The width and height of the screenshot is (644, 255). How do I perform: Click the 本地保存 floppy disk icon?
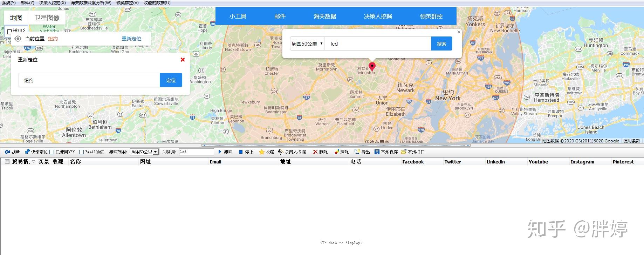[x=377, y=152]
